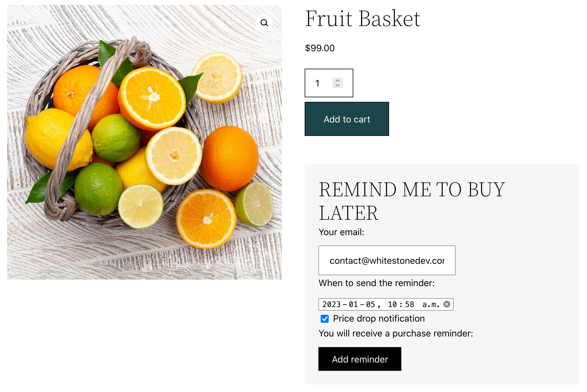This screenshot has height=392, width=587.
Task: Uncheck the Price drop notification checkbox
Action: [x=325, y=319]
